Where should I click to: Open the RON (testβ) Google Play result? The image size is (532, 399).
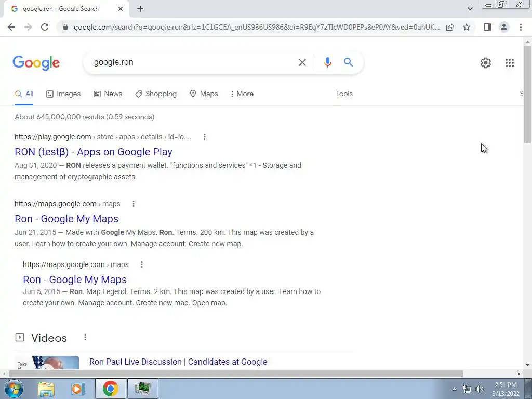click(x=94, y=152)
